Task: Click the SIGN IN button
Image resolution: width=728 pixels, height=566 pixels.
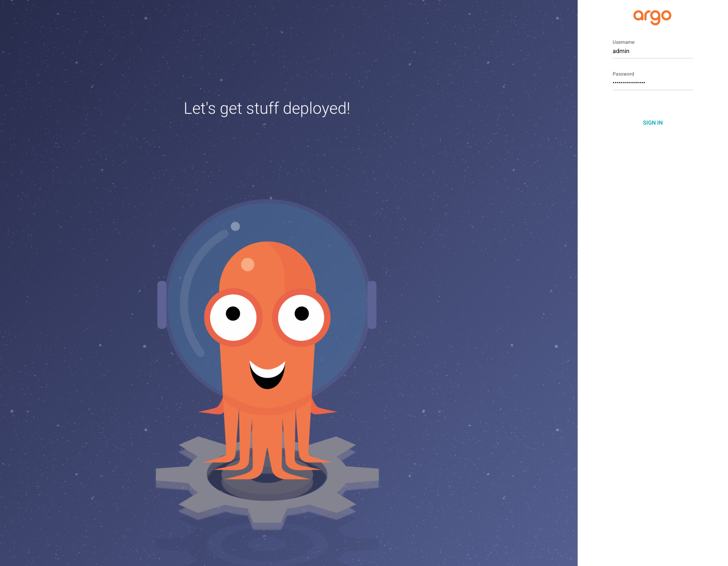Action: 652,123
